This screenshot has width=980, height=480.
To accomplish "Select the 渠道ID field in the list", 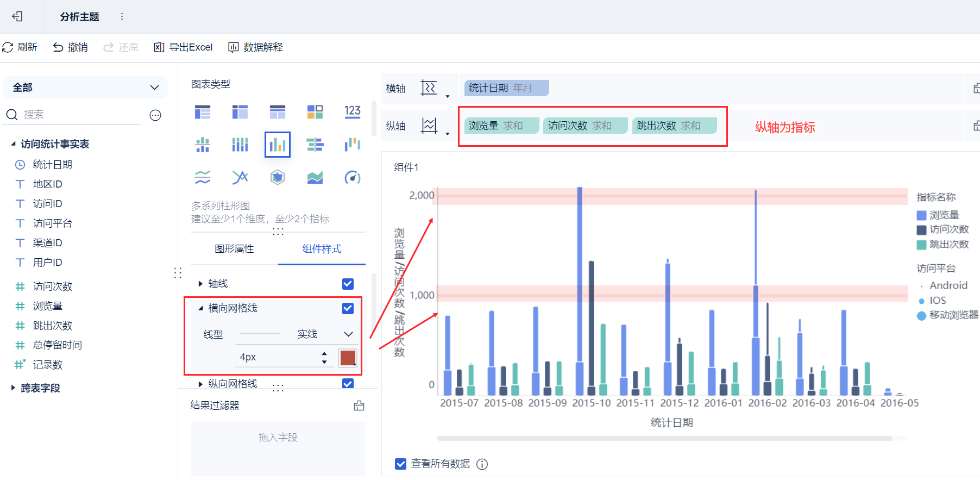I will (x=48, y=243).
